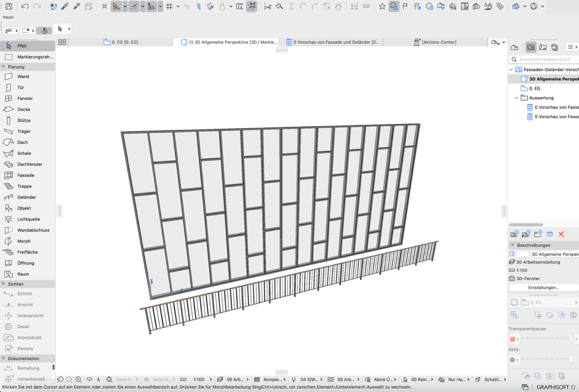Screen dimensions: 579x392
Task: Switch navigator to Project Map house icon
Action: click(x=514, y=47)
